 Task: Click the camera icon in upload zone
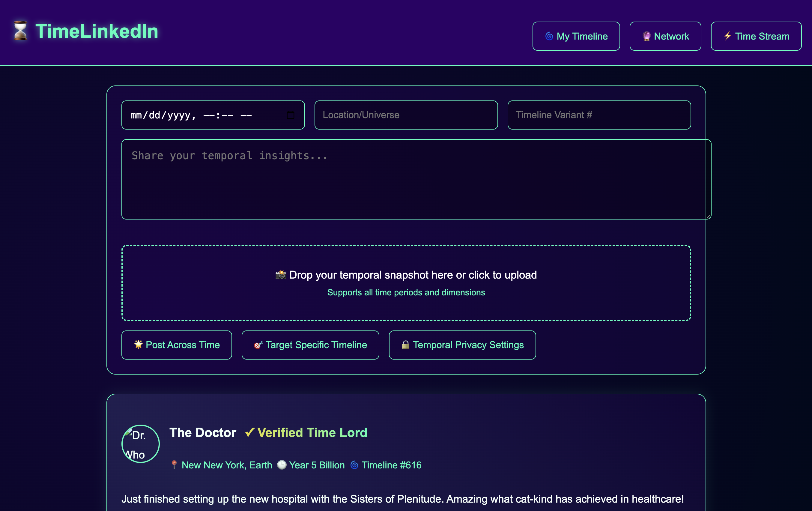pyautogui.click(x=281, y=275)
